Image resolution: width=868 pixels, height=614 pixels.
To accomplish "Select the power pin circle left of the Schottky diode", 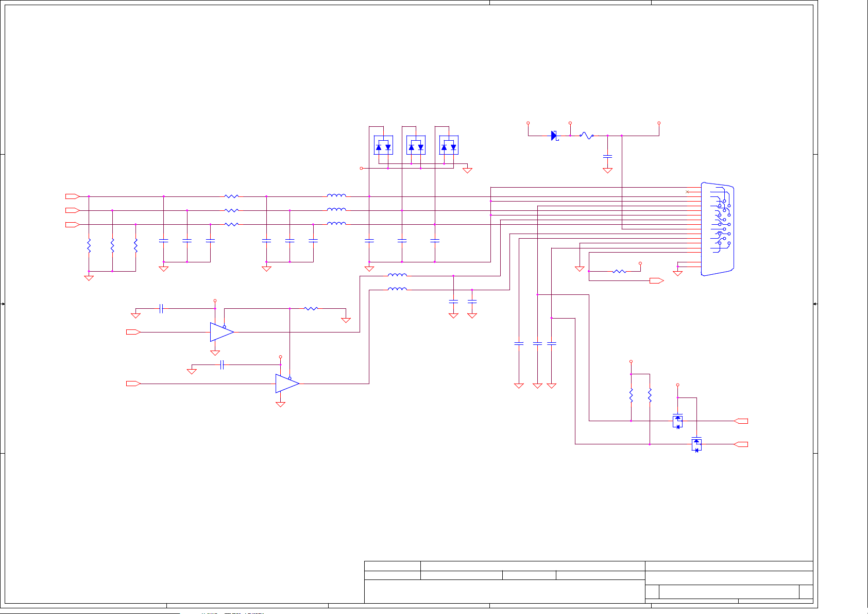I will click(x=528, y=123).
